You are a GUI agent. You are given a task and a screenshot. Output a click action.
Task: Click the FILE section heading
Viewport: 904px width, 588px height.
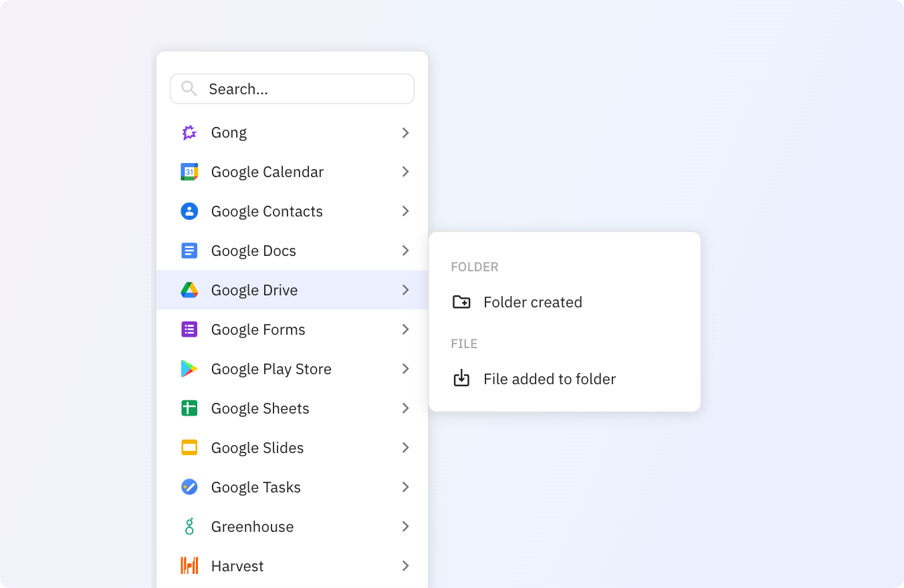tap(464, 344)
